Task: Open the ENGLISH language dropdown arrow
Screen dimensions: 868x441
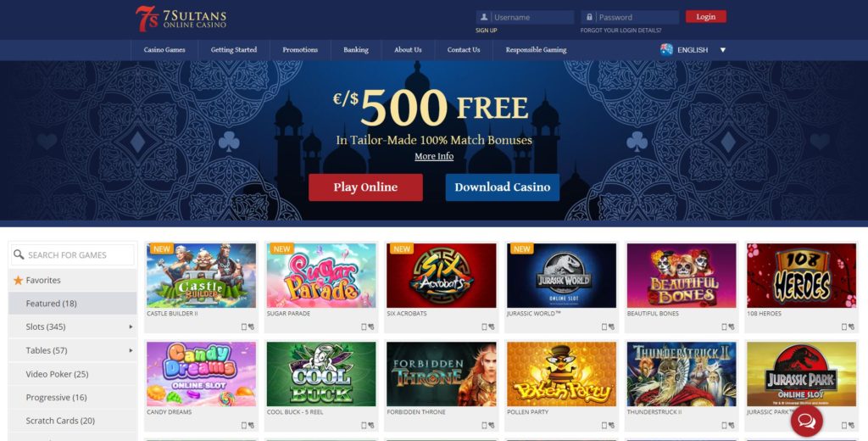Action: pyautogui.click(x=722, y=50)
